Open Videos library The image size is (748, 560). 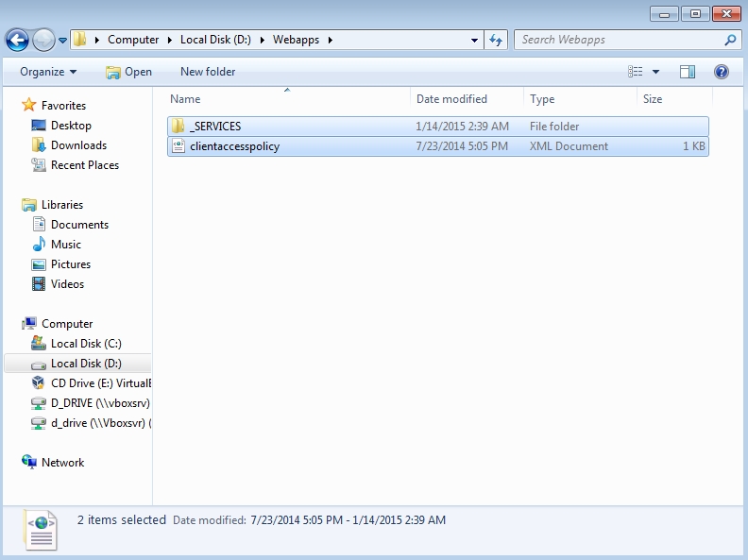click(x=67, y=284)
